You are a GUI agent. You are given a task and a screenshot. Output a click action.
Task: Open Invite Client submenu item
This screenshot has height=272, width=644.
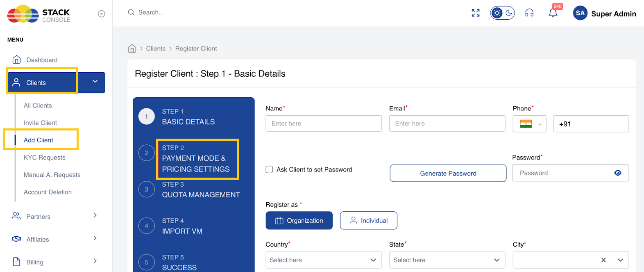point(40,123)
